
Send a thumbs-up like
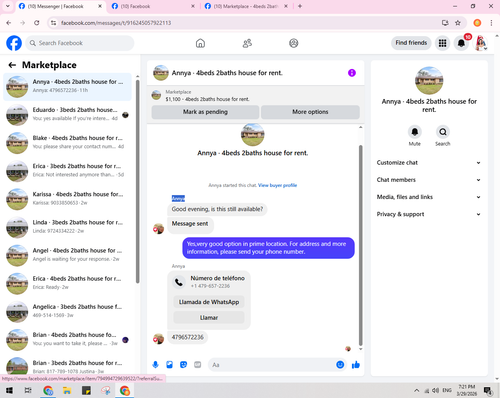pos(356,365)
